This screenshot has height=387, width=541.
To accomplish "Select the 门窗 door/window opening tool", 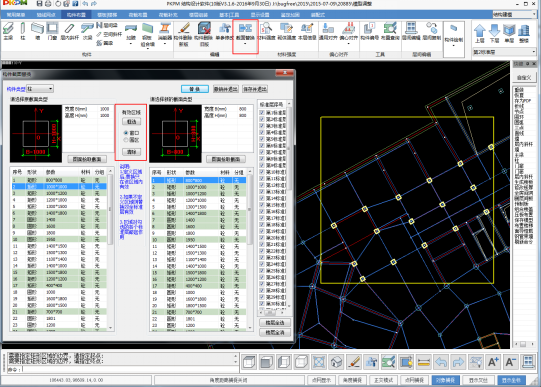I will click(52, 31).
